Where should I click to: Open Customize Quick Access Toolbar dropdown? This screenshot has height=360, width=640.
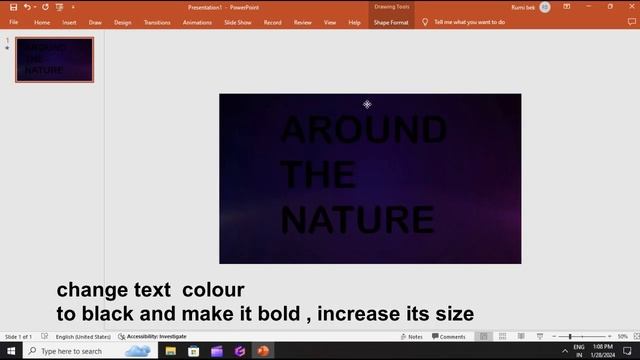[x=73, y=7]
